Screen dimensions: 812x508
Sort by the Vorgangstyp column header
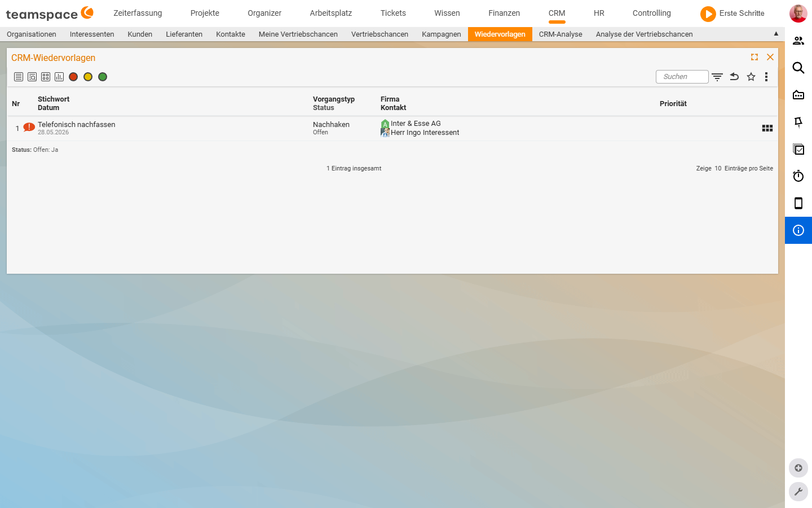[x=334, y=99]
